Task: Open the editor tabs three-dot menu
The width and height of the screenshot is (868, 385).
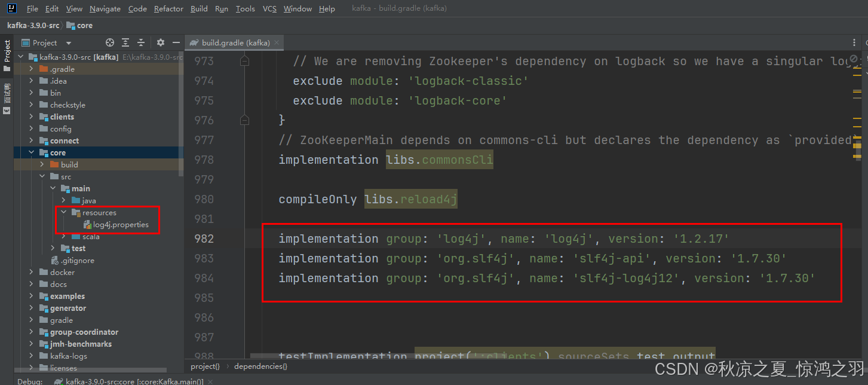Action: (854, 42)
